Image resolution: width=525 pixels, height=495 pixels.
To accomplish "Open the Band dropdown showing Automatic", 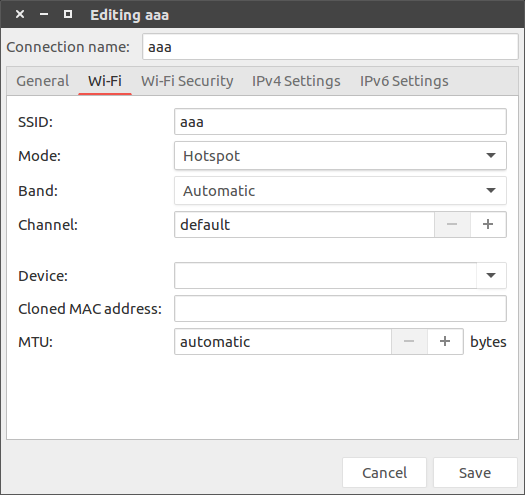I will [340, 191].
